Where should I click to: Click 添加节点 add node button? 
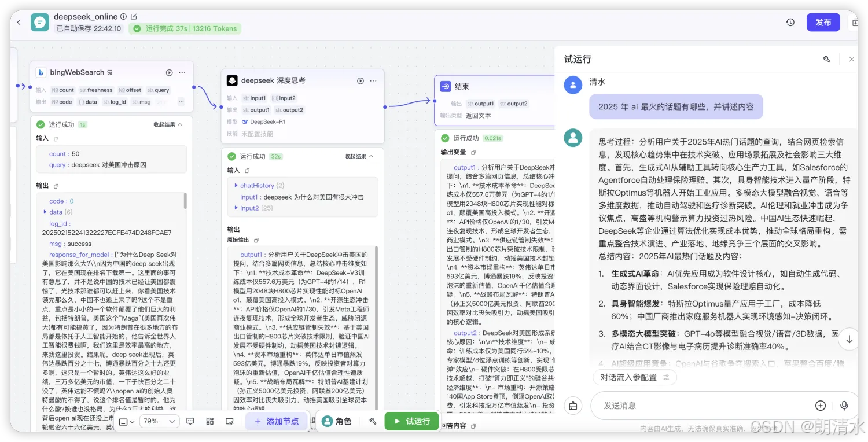pos(277,421)
